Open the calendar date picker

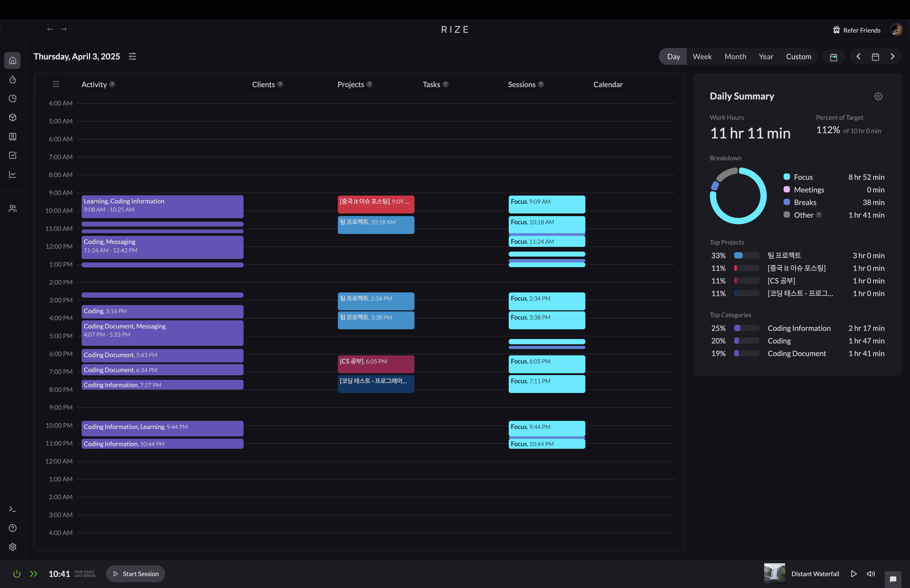pyautogui.click(x=875, y=57)
